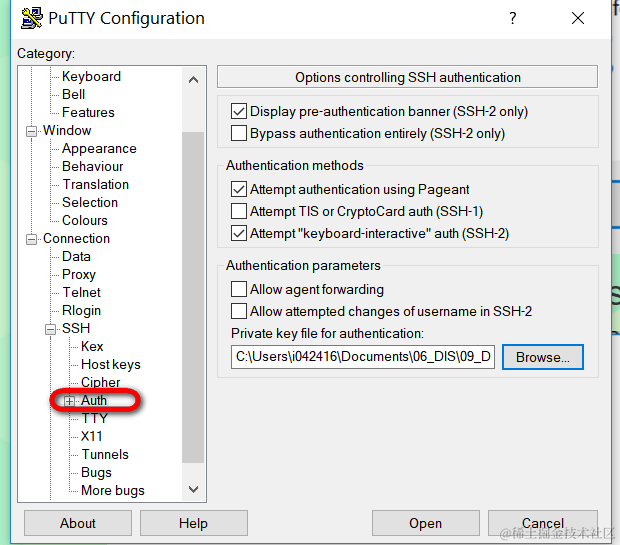Enable Attempt TIS or CryptoCard auth
The image size is (620, 545).
tap(239, 211)
